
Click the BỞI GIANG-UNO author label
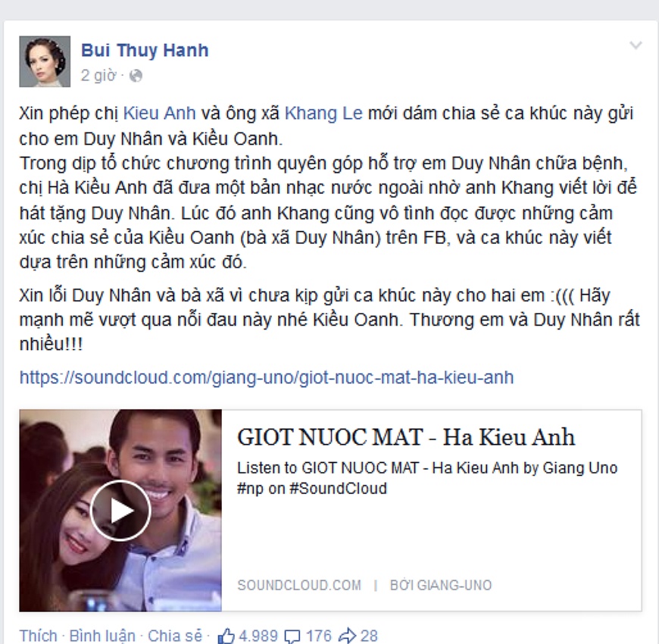click(x=441, y=585)
